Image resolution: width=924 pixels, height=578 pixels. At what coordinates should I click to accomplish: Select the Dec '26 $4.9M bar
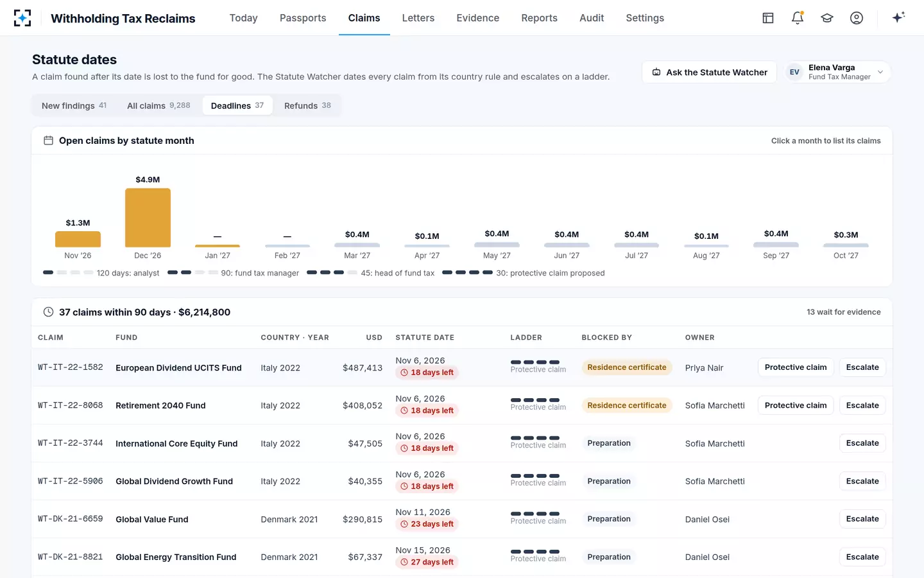(148, 218)
